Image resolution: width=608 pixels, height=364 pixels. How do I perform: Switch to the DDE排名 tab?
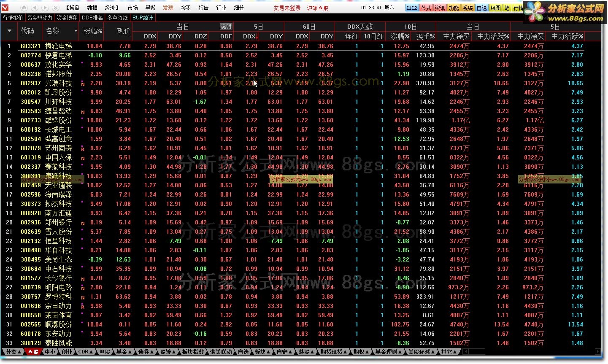pos(92,18)
